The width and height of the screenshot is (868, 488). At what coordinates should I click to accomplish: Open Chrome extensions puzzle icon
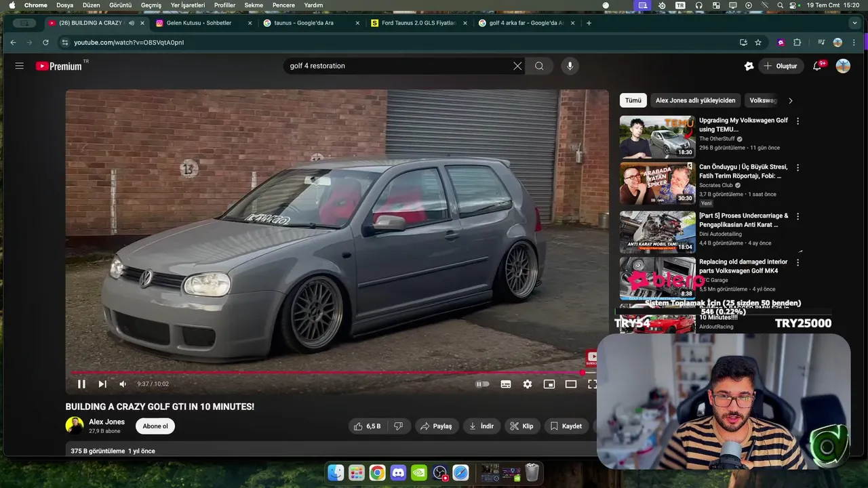coord(797,42)
